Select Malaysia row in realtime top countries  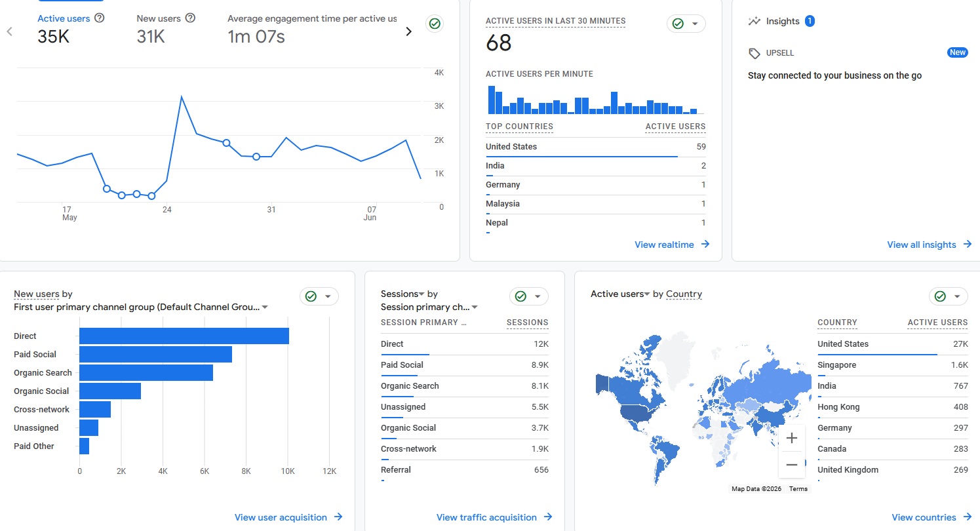(x=596, y=204)
